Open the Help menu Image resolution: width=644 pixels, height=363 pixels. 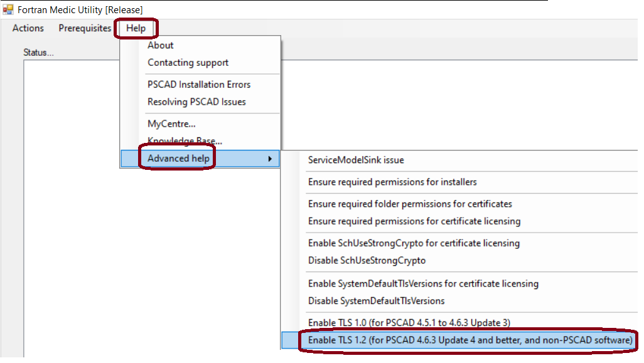[x=136, y=28]
